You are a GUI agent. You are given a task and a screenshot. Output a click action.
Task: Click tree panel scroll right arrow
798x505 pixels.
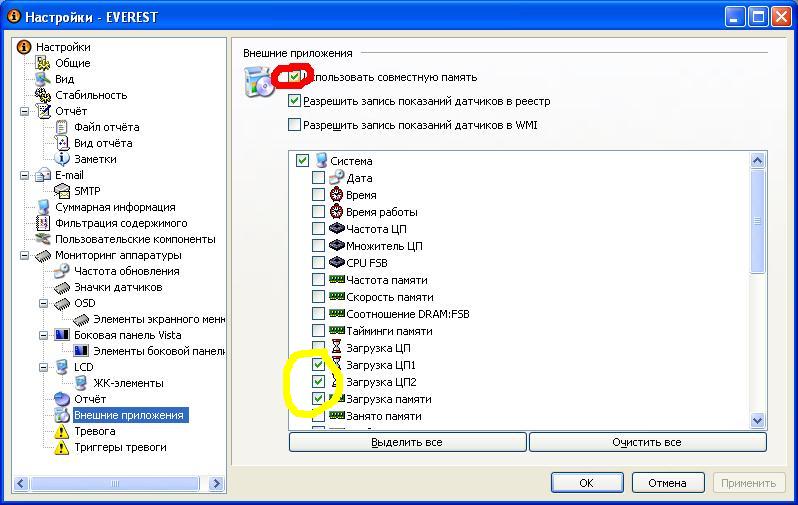pos(216,483)
